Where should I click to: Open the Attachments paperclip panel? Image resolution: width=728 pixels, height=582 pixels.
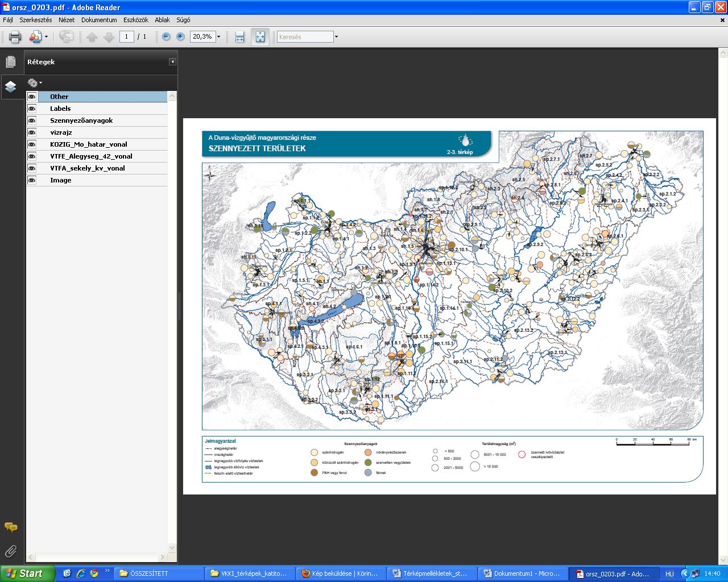[x=11, y=551]
